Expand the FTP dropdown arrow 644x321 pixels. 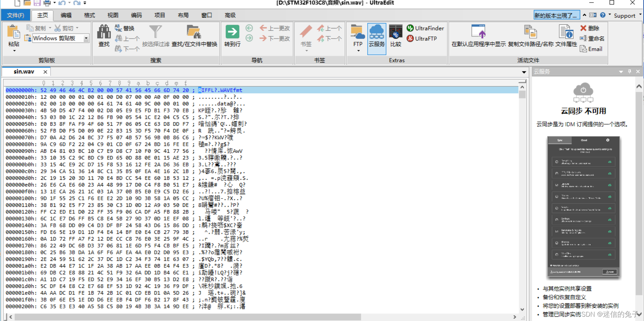[358, 51]
